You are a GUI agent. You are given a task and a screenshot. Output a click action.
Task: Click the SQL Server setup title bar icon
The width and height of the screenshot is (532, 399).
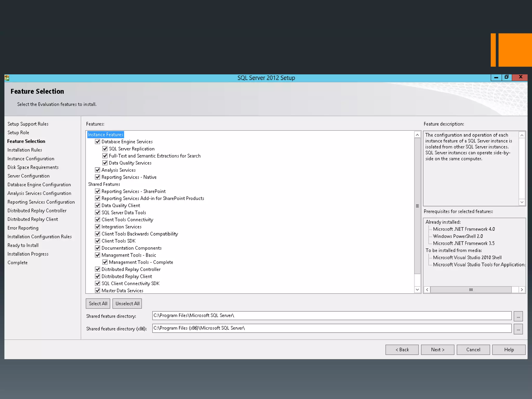pos(7,78)
